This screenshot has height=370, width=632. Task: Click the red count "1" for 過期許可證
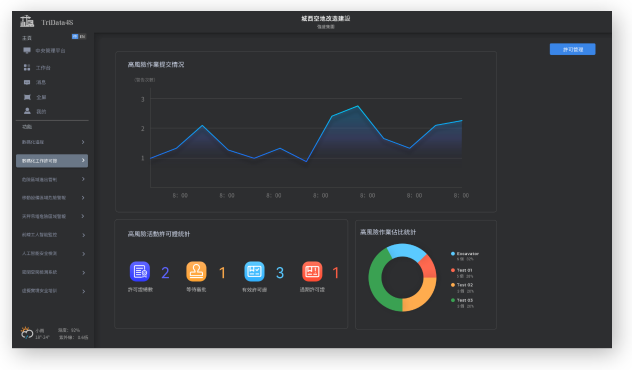point(336,273)
